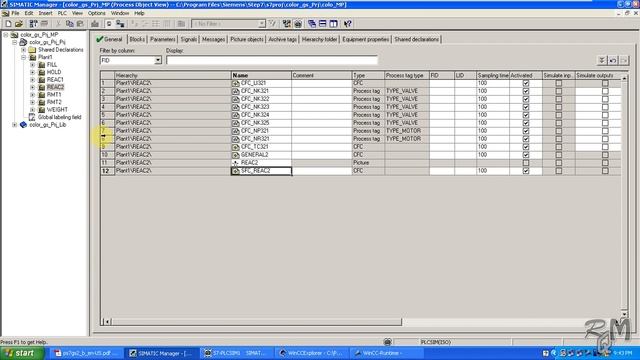
Task: Click the Configure Network toolbar icon
Action: tap(287, 24)
